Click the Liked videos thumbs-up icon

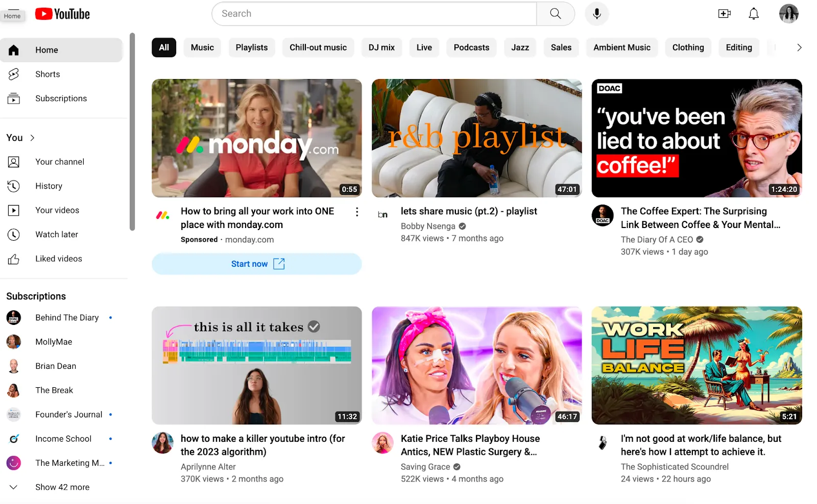(x=14, y=259)
